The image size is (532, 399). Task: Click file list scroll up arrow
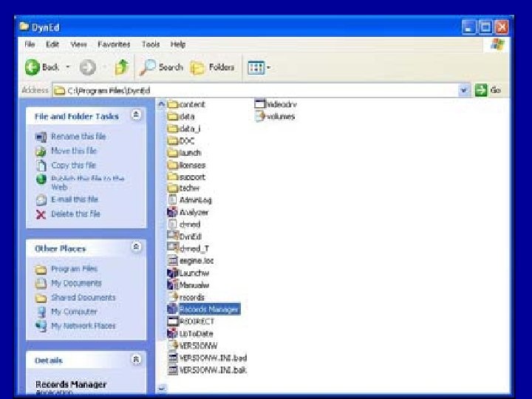tap(162, 104)
